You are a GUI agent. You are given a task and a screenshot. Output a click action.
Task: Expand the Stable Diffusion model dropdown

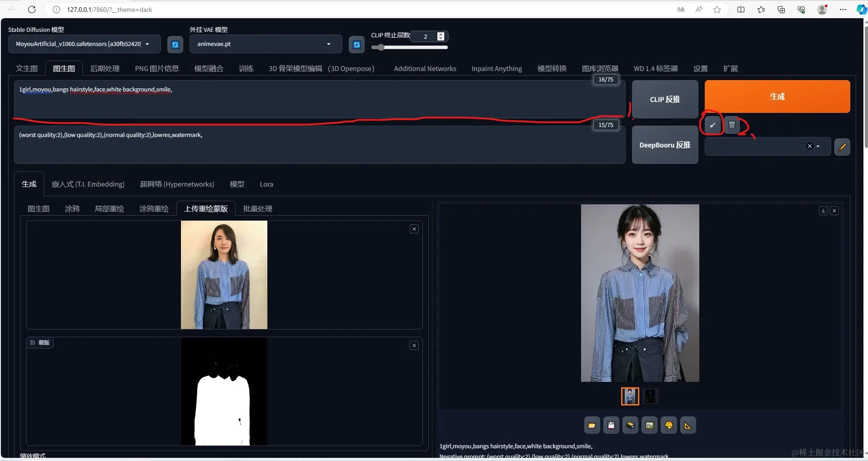(x=147, y=44)
